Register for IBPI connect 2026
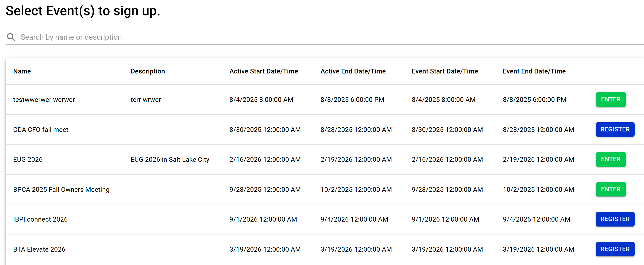The width and height of the screenshot is (644, 265). [614, 219]
